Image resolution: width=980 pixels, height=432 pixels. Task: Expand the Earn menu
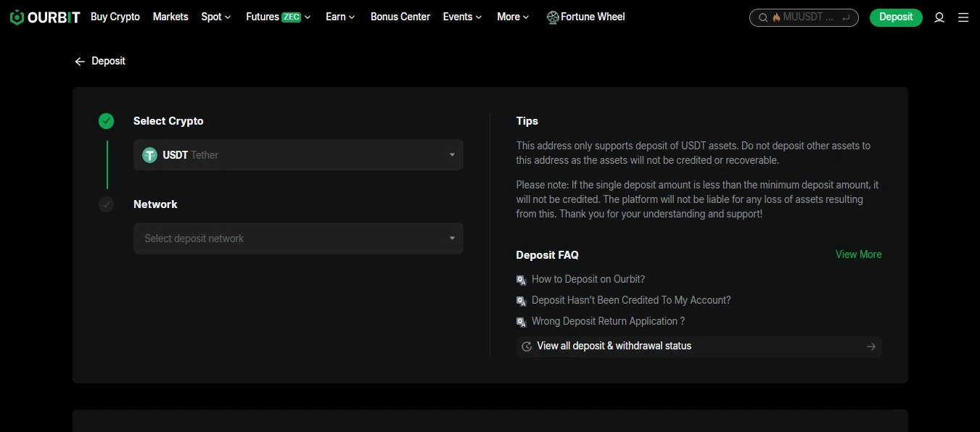point(341,17)
